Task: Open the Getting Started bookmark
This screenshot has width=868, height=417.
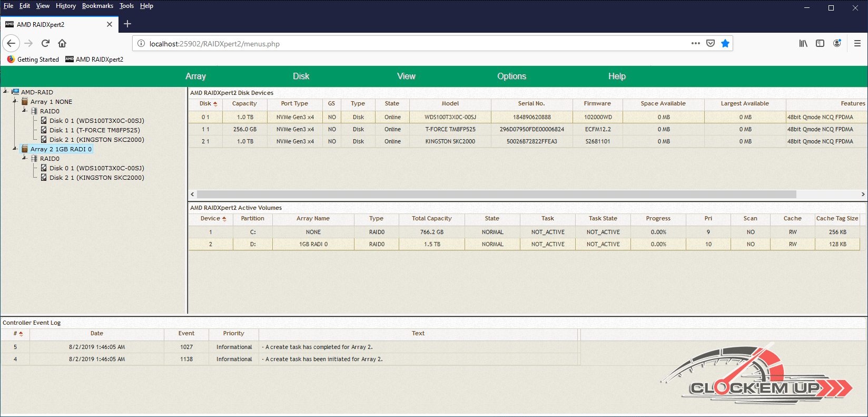Action: (33, 60)
